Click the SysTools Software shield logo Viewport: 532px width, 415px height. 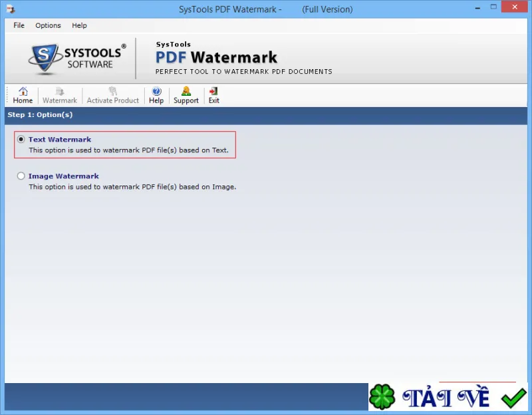(x=45, y=59)
